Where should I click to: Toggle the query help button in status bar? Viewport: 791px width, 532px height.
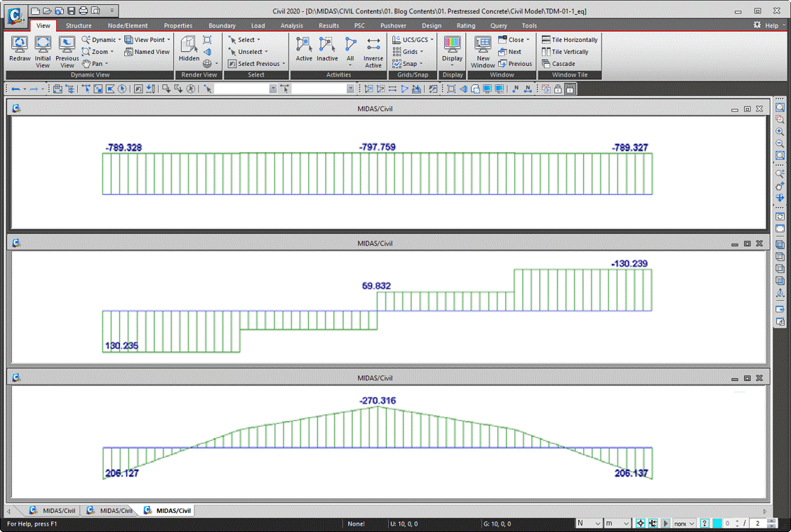click(704, 523)
